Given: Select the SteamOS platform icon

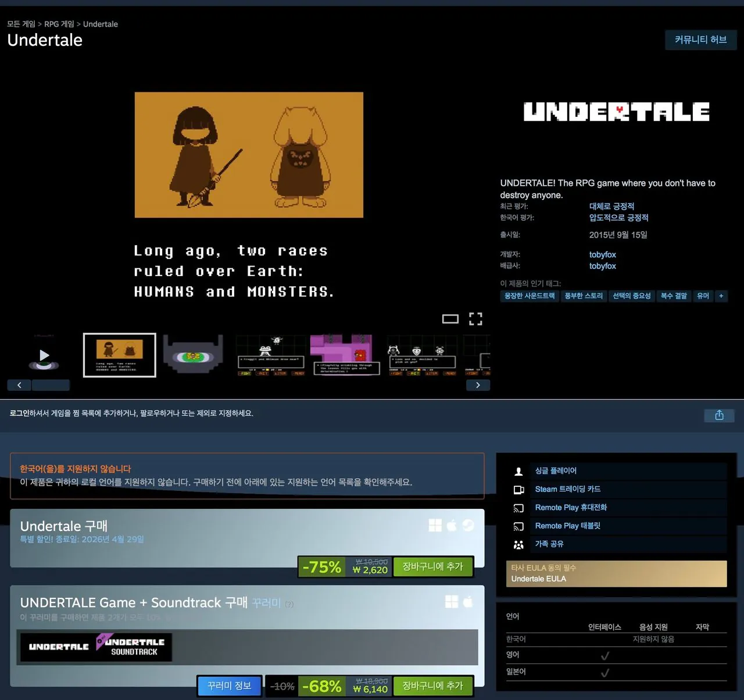Looking at the screenshot, I should (x=468, y=525).
